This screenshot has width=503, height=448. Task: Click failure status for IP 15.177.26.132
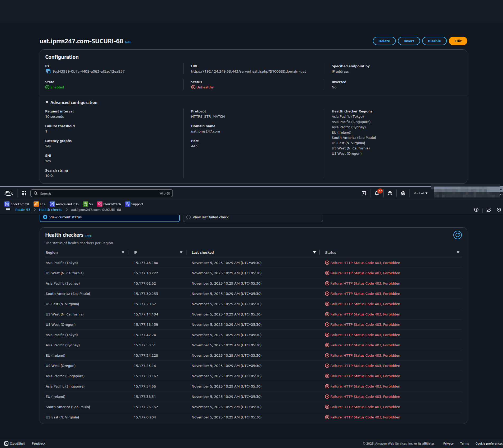coord(363,407)
